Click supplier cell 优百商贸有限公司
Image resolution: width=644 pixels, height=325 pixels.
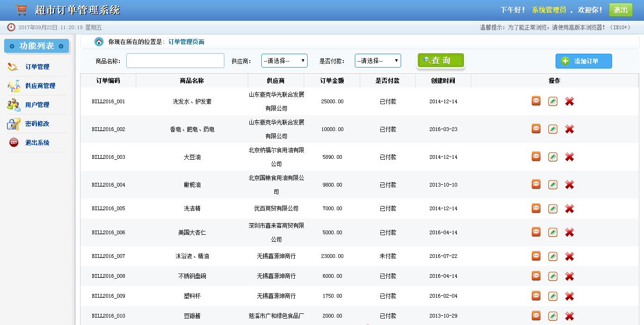click(276, 208)
